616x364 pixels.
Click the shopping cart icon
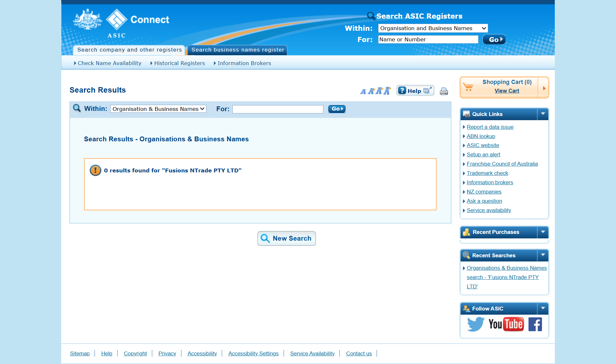tap(468, 87)
